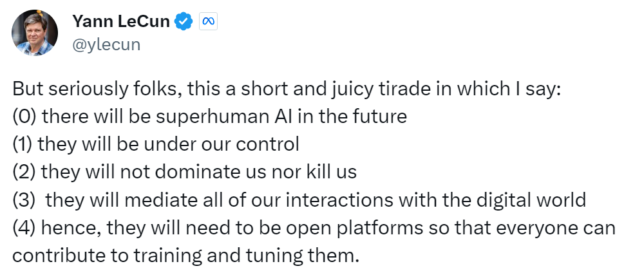
Task: Click Yann LeCun's profile photo
Action: click(35, 32)
